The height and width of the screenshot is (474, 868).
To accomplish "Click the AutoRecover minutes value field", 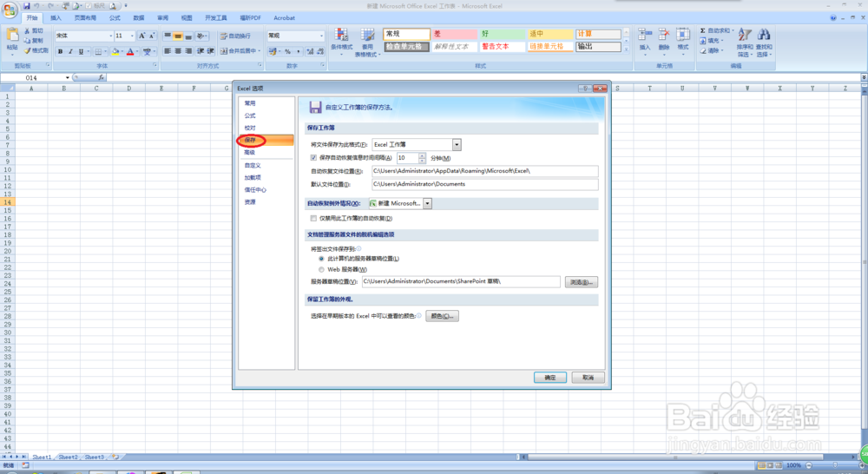I will click(407, 158).
